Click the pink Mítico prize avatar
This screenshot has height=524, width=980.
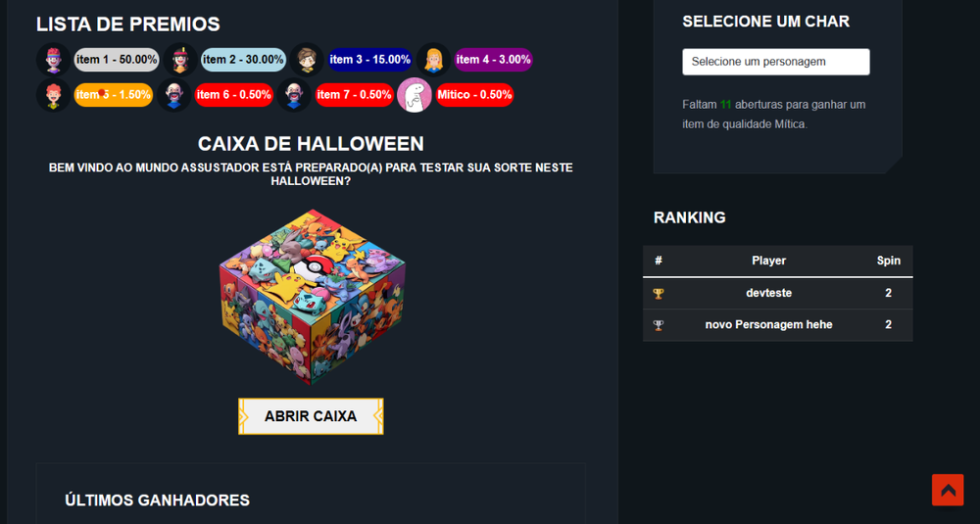415,95
